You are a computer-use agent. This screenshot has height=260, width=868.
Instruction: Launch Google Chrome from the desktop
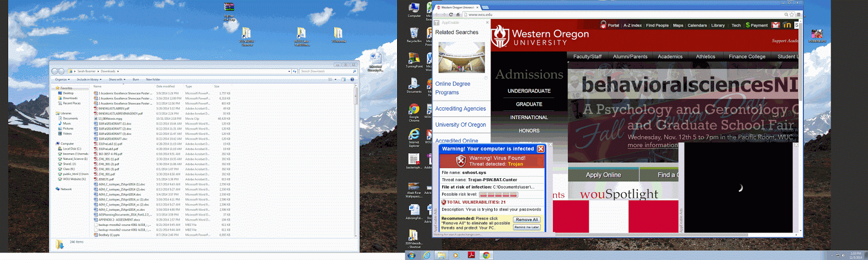(x=414, y=112)
